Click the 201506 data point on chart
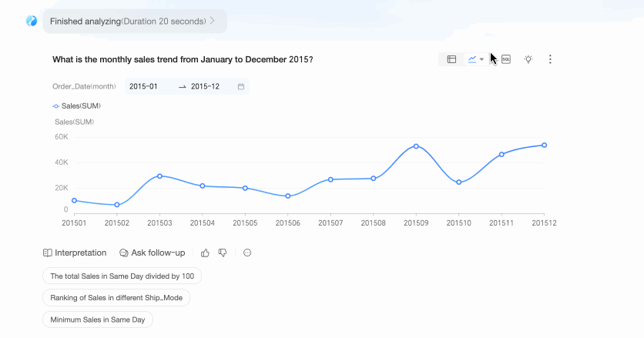 pyautogui.click(x=288, y=196)
